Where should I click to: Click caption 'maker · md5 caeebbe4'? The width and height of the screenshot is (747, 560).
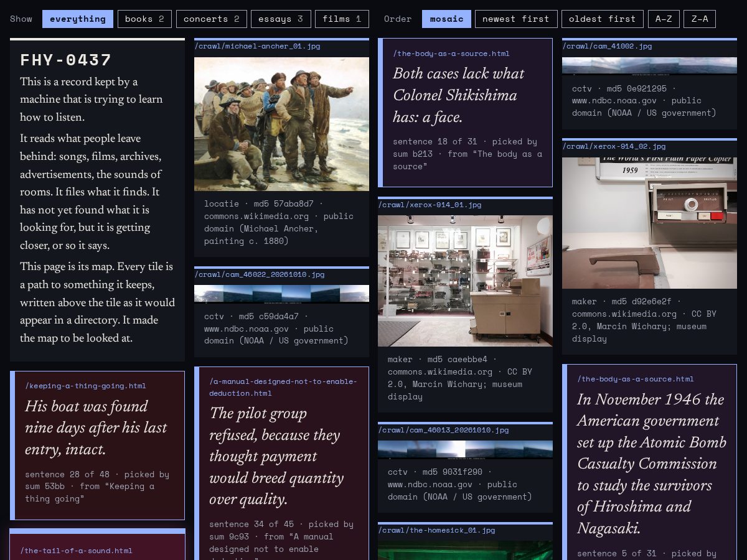click(x=460, y=378)
